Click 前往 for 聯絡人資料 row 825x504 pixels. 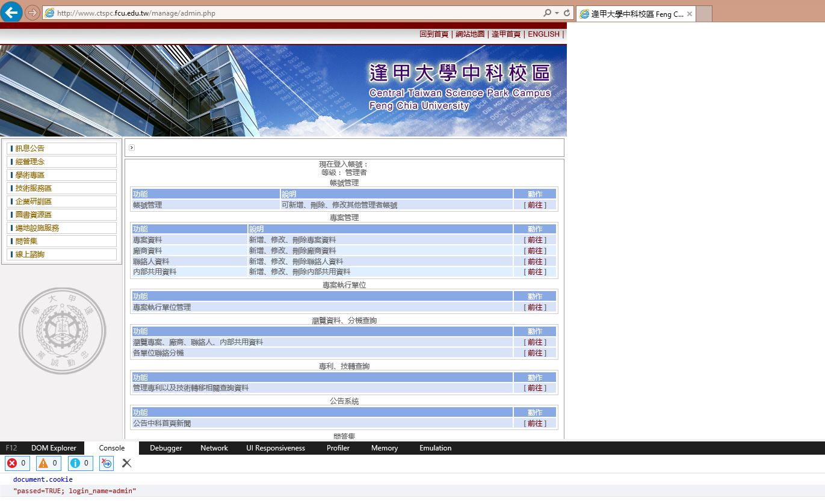[535, 262]
